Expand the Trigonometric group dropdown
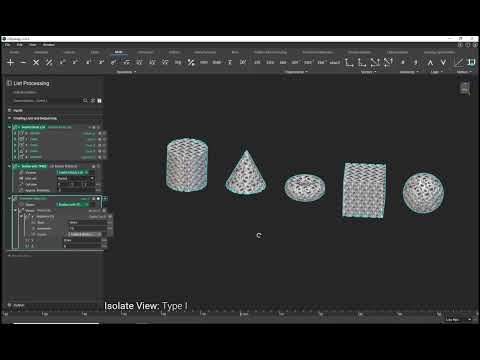This screenshot has width=480, height=360. click(x=296, y=72)
